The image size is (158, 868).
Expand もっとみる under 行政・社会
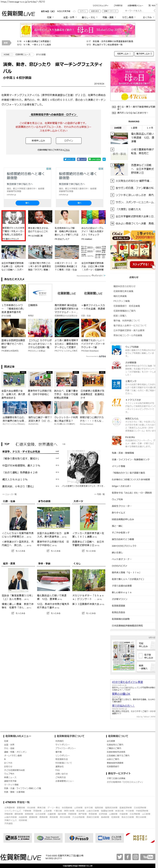pos(18,551)
